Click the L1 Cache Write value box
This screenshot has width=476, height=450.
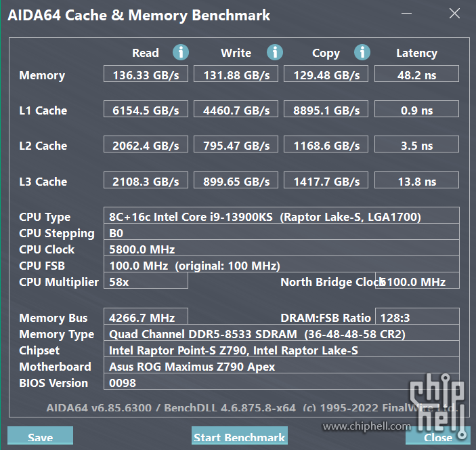coord(236,109)
